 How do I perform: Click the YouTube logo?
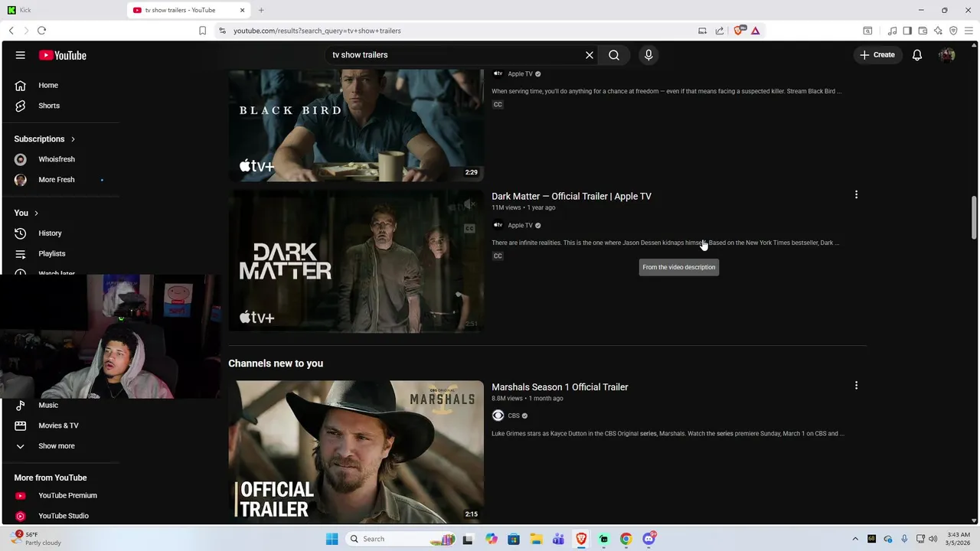click(63, 55)
